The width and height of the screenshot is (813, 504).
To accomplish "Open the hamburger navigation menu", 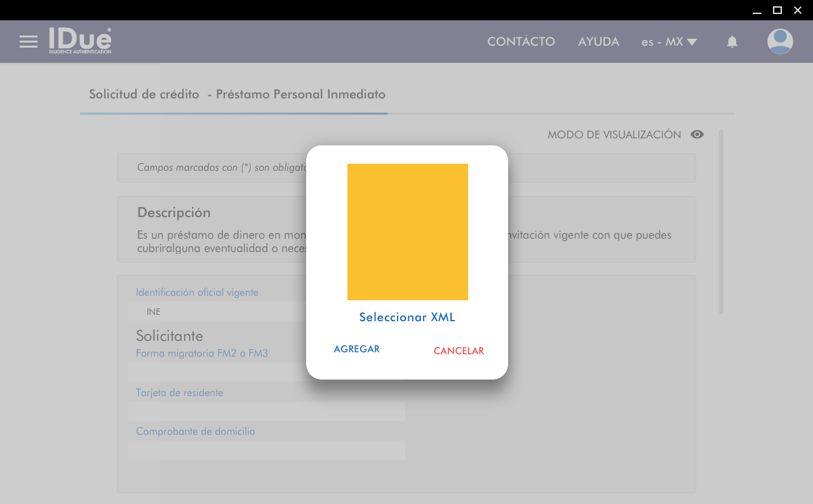I will pos(29,42).
